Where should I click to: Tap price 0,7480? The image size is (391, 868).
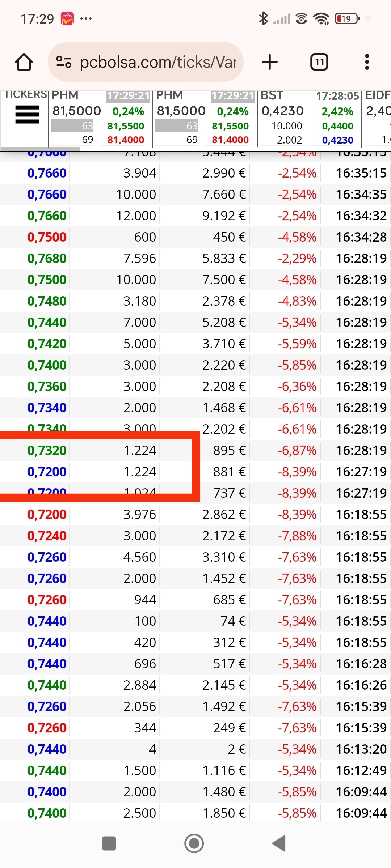[47, 301]
